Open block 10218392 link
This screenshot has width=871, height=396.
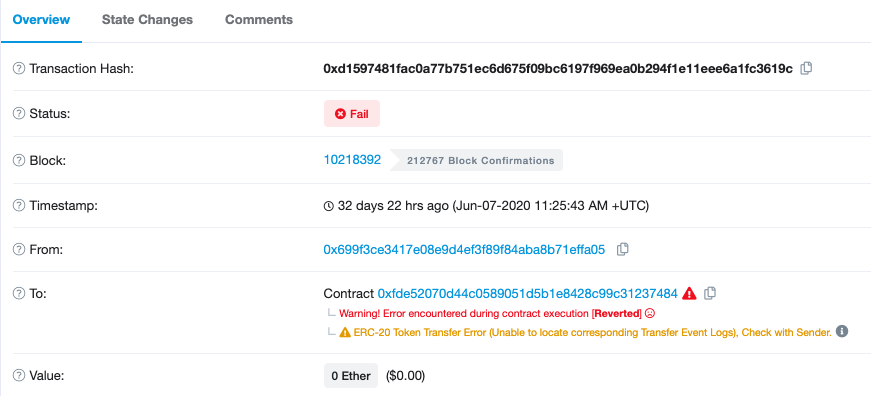click(352, 160)
